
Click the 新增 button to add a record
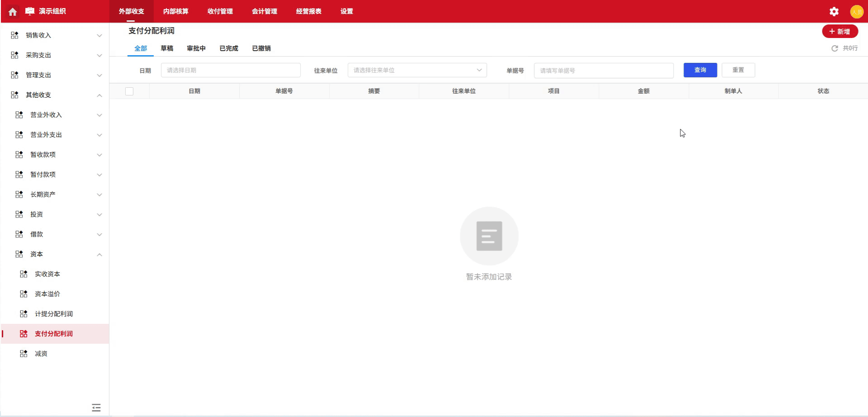coord(840,31)
